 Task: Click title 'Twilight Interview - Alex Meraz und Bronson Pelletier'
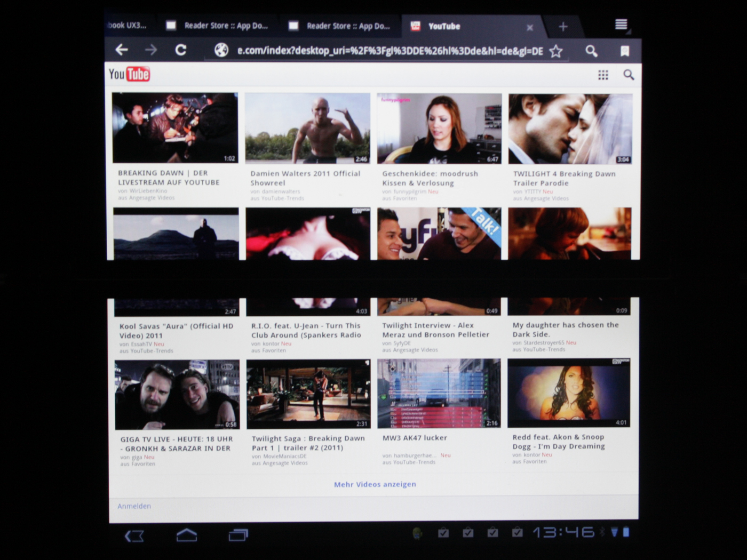(x=435, y=330)
